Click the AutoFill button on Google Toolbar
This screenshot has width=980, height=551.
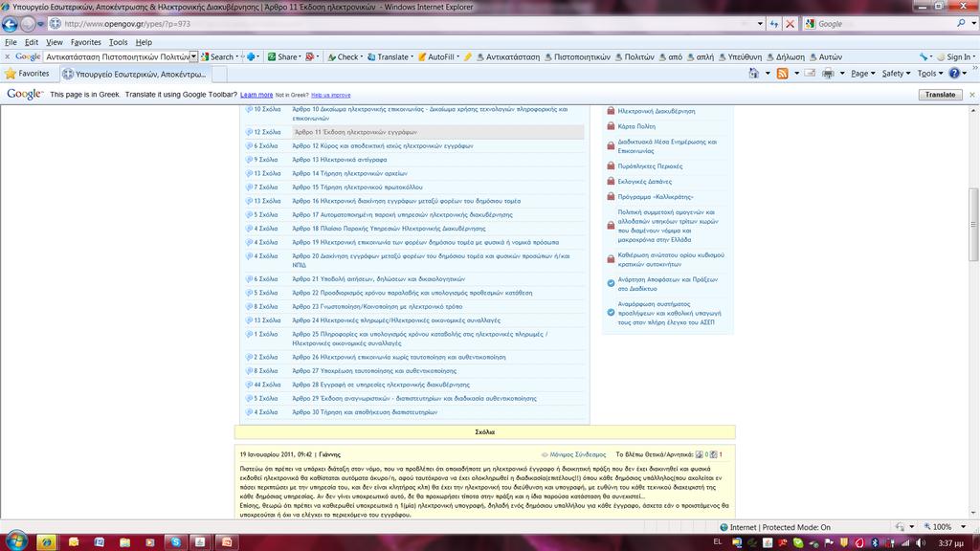coord(438,56)
